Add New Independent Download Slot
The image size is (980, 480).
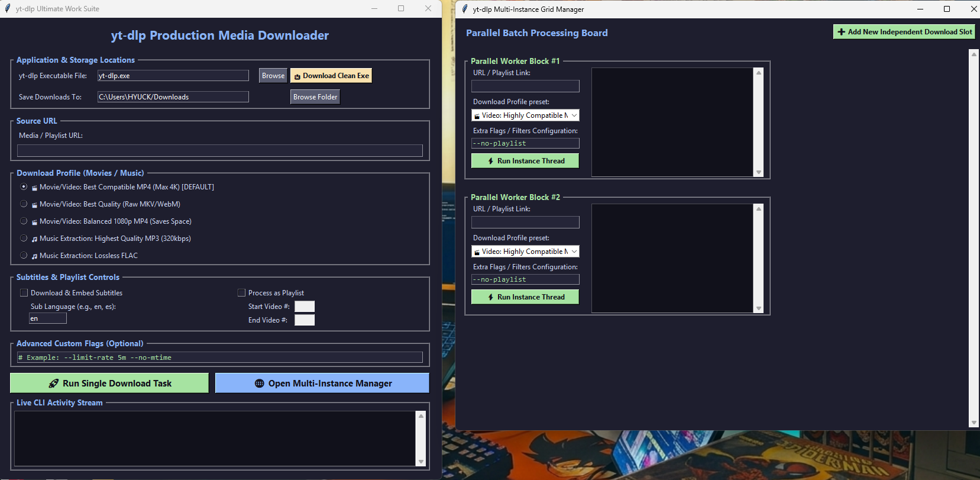(x=904, y=32)
